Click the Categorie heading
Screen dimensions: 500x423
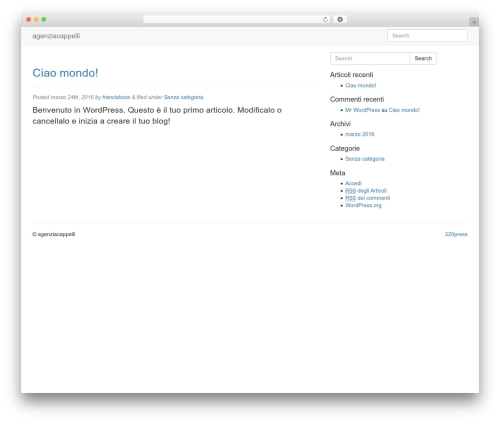(x=345, y=148)
